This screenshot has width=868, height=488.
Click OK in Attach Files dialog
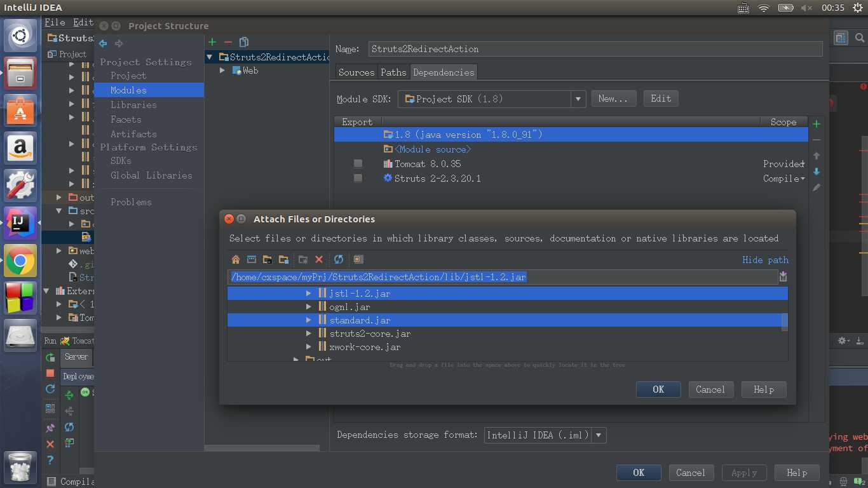tap(658, 390)
